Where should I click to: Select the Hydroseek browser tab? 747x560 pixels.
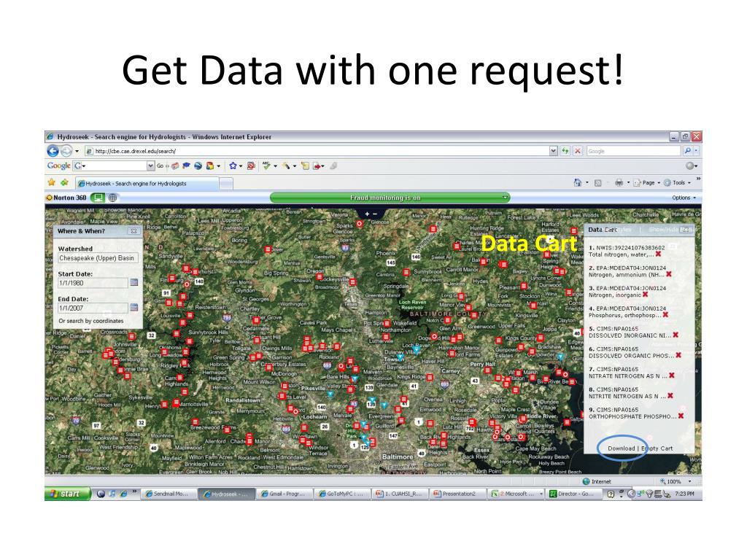[x=147, y=183]
